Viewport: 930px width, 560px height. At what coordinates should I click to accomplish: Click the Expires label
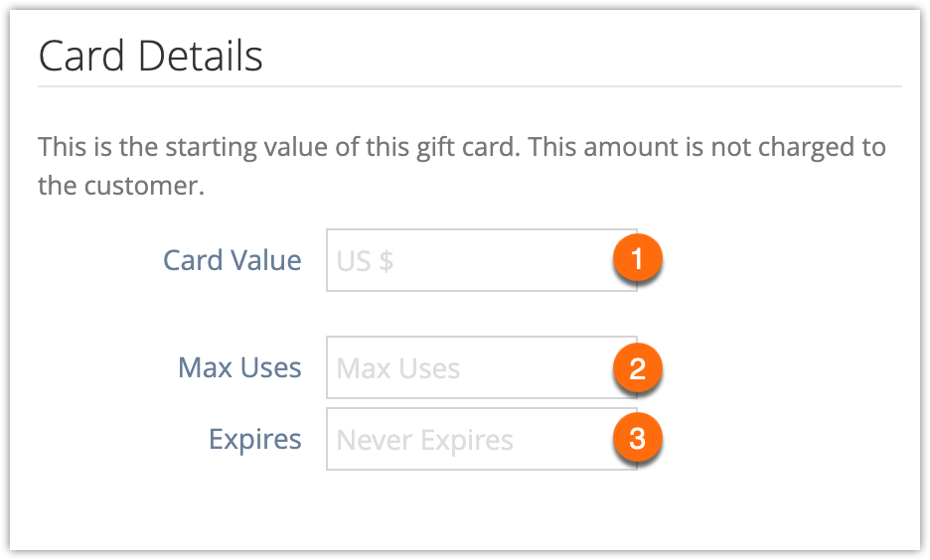(x=255, y=440)
